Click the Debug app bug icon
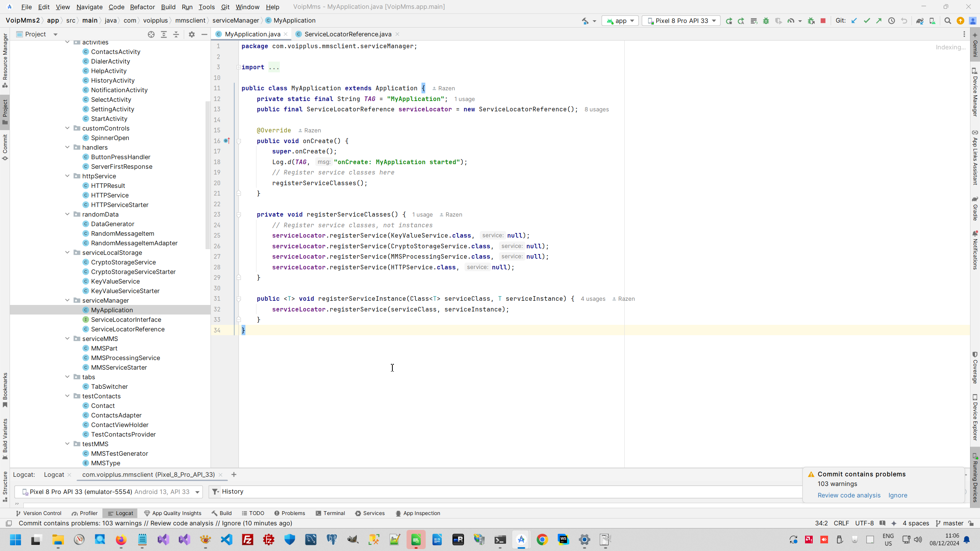 coord(766,21)
